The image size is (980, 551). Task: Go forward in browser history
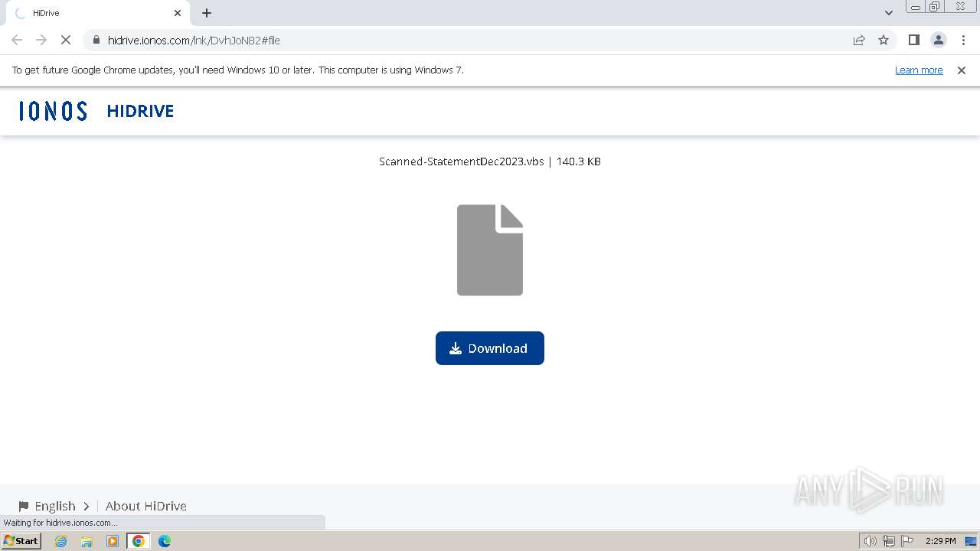(x=41, y=40)
